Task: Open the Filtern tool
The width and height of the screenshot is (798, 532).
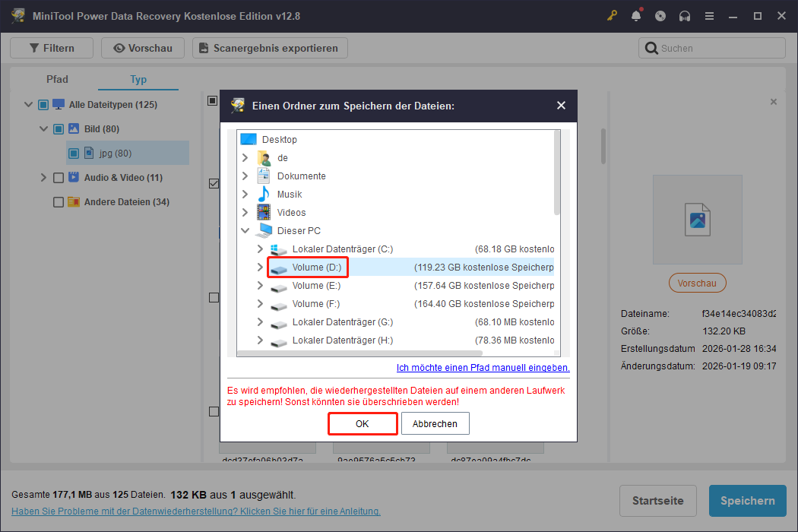Action: [51, 47]
